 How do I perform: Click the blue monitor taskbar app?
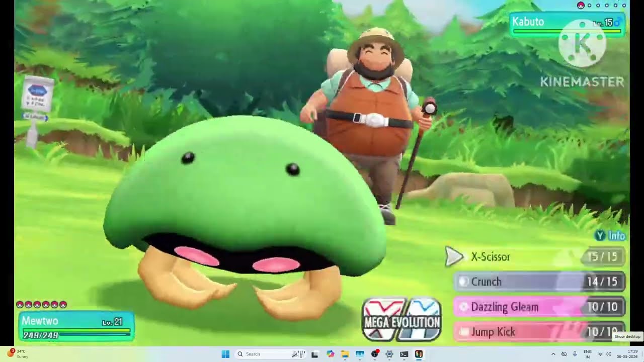click(360, 354)
